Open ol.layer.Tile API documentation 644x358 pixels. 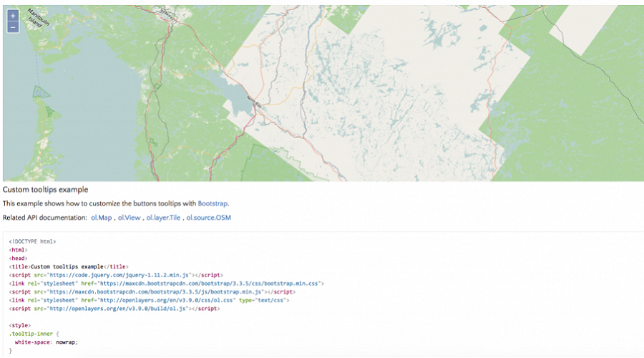(x=163, y=218)
